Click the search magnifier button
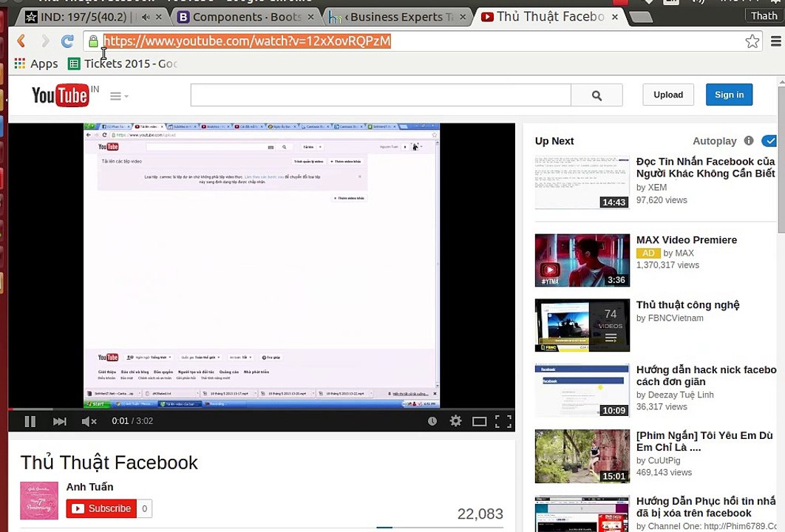The image size is (785, 532). (x=597, y=95)
